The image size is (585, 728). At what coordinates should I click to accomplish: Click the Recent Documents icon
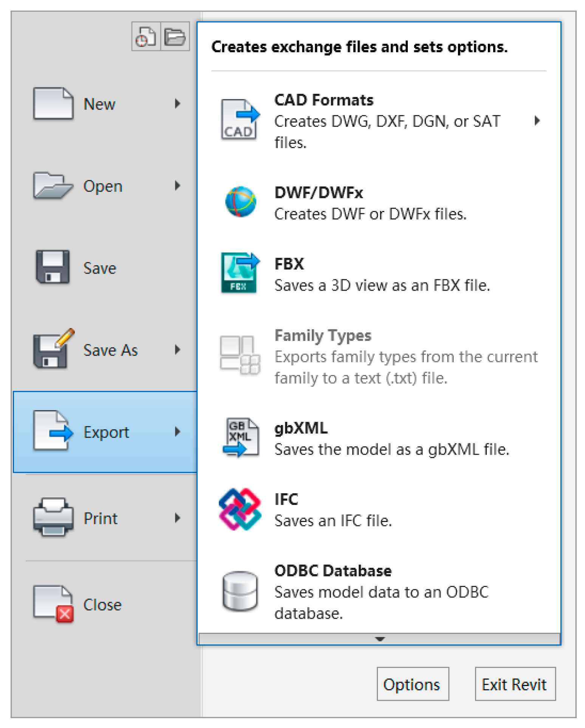146,37
